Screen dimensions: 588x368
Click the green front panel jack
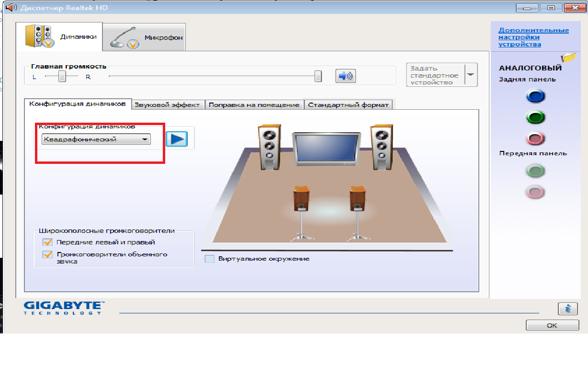coord(535,171)
